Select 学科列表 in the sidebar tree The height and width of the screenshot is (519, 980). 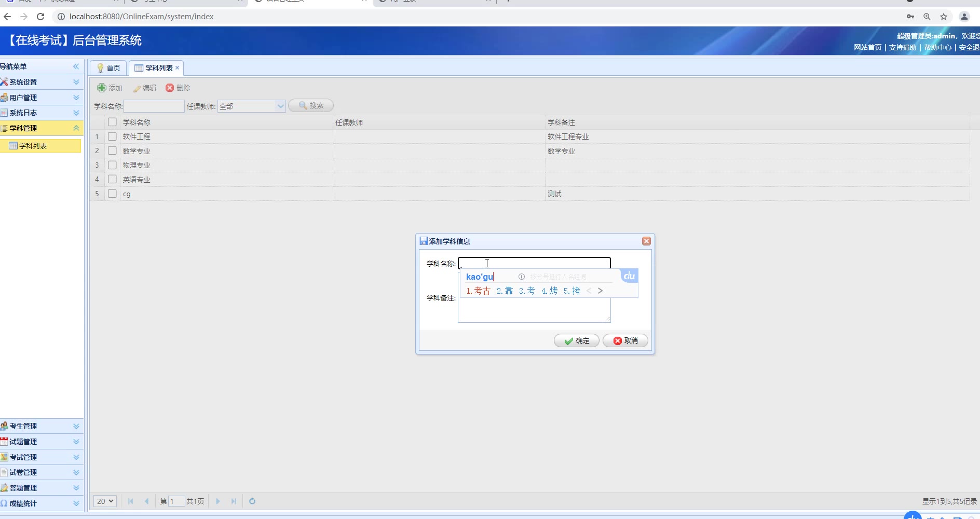tap(33, 146)
